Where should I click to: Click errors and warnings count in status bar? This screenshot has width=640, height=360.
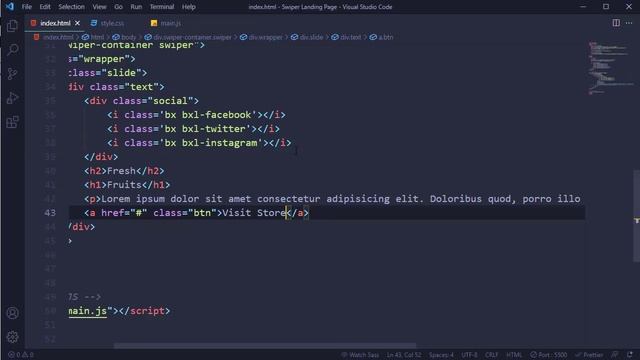tap(21, 355)
